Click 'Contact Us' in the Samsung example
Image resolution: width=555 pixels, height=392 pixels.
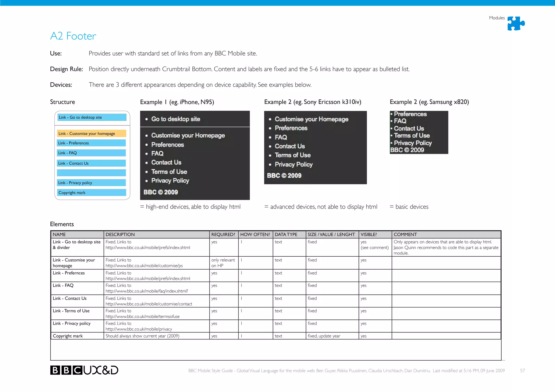(x=409, y=128)
